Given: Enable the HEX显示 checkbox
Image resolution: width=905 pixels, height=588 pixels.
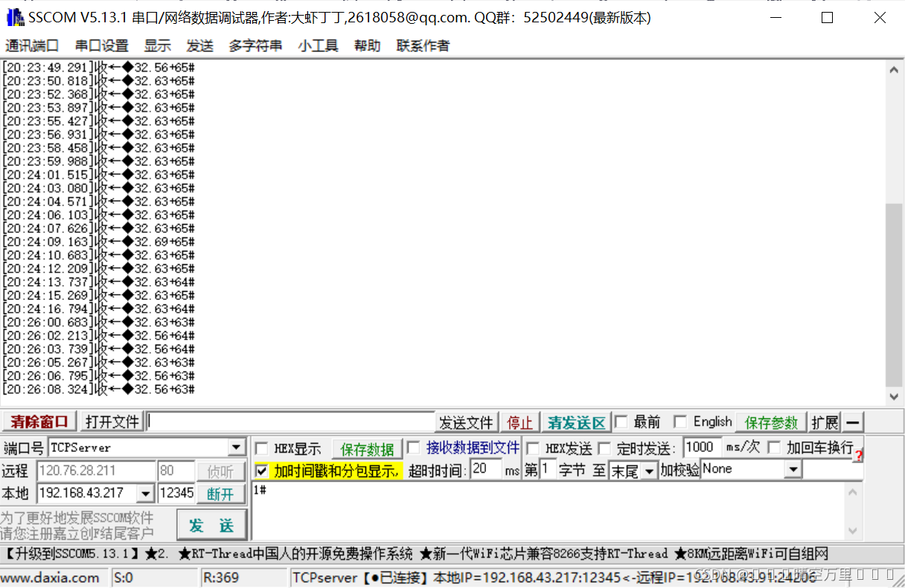Looking at the screenshot, I should coord(262,449).
